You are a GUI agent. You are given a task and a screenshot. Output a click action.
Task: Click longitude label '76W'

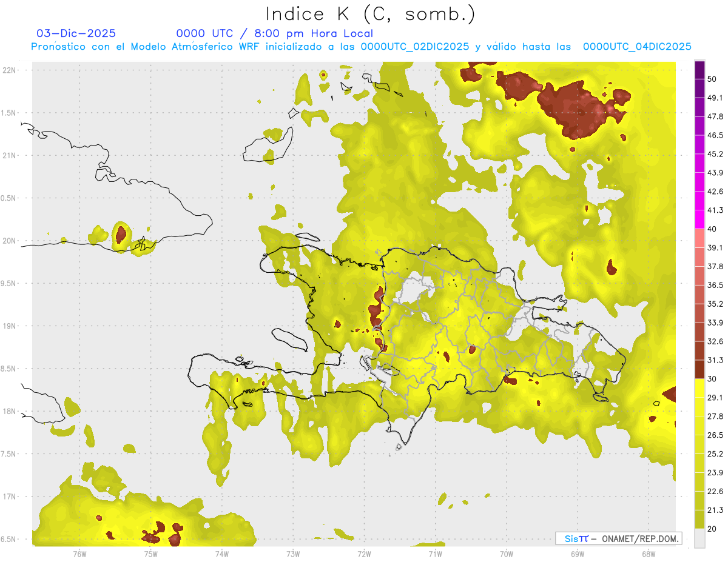(79, 554)
